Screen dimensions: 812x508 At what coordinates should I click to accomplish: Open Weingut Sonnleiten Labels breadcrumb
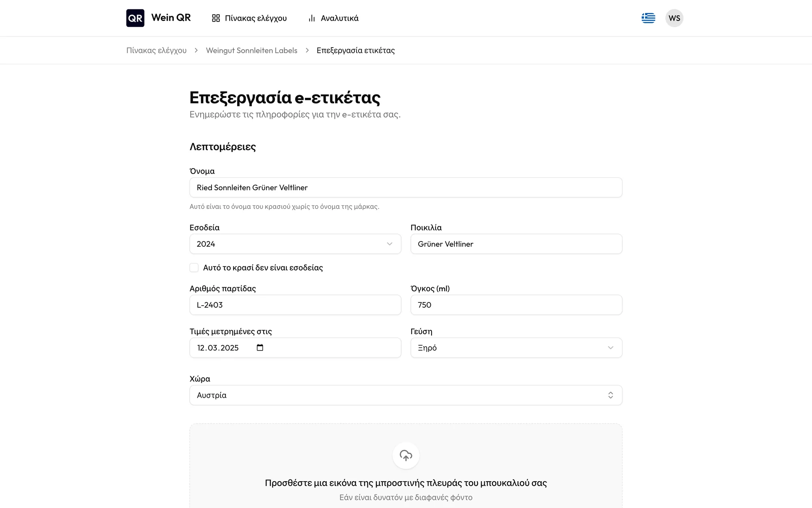[x=252, y=50]
